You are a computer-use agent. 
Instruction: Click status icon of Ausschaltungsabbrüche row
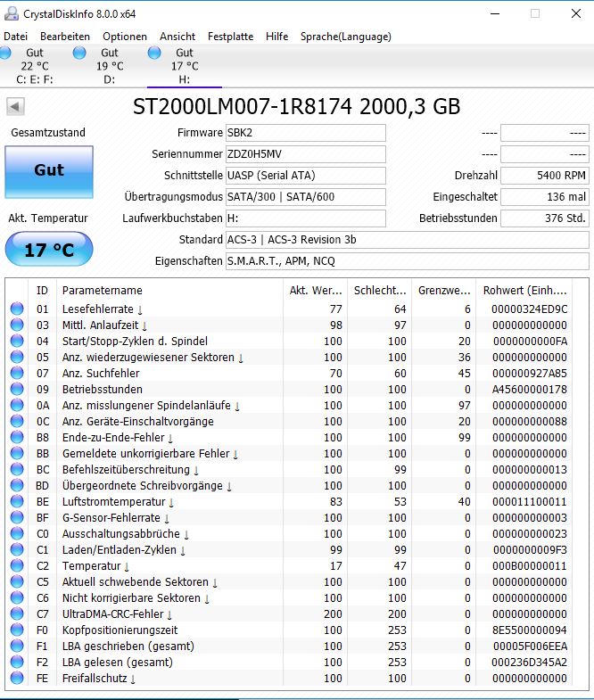tap(17, 533)
